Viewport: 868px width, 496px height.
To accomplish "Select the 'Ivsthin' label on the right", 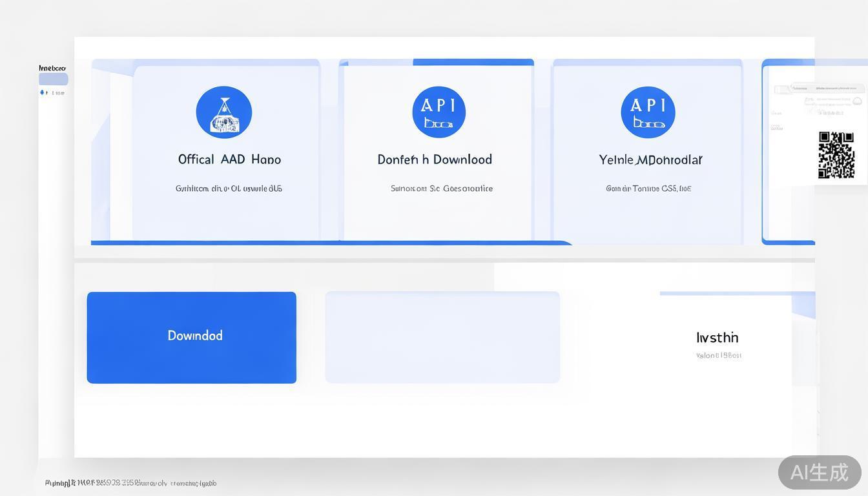I will click(x=717, y=338).
